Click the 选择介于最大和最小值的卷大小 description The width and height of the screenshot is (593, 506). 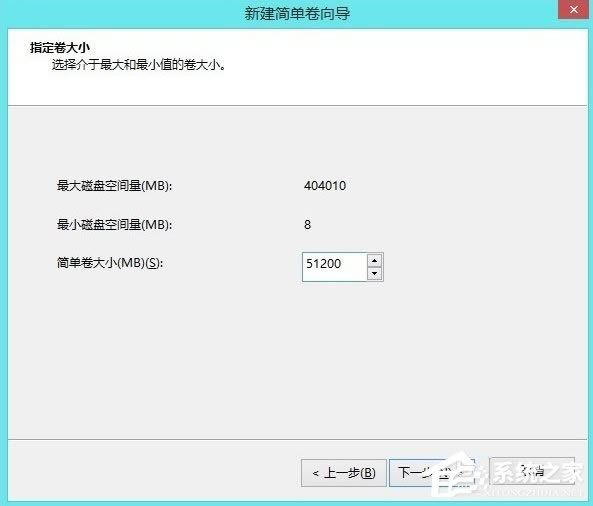(x=139, y=65)
